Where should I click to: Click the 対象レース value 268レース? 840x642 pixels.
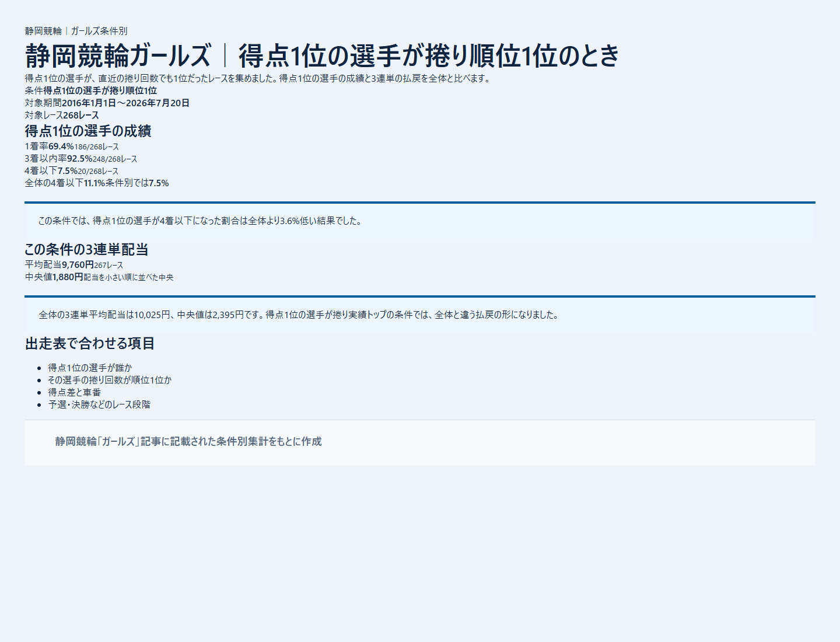pyautogui.click(x=81, y=115)
